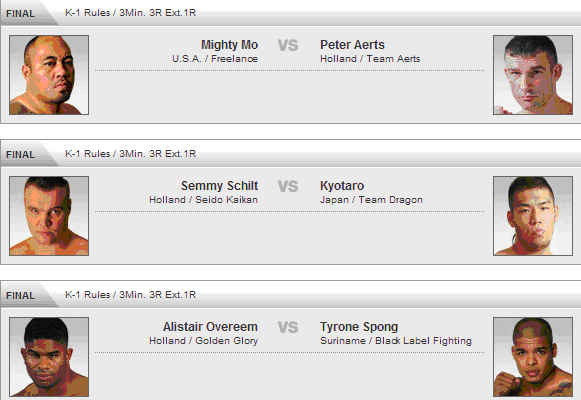
Task: Open the Kyotaro fighter name
Action: (342, 186)
